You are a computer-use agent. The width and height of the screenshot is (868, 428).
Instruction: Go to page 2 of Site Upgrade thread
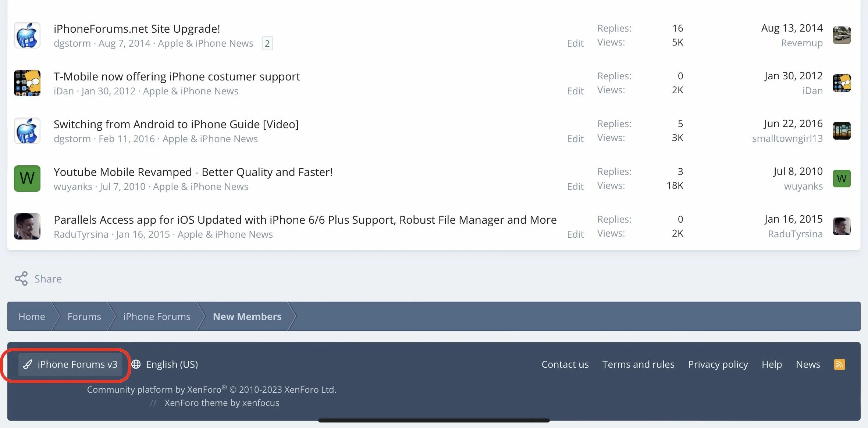tap(267, 43)
